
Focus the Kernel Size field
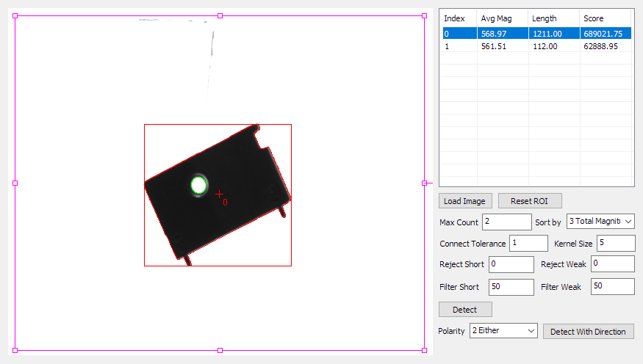point(616,243)
